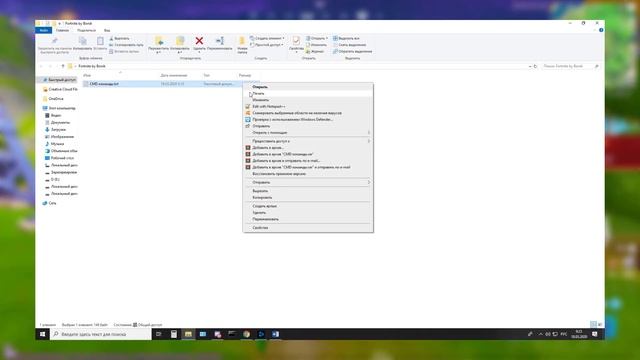The image size is (640, 360).
Task: Click the red X Delete ribbon icon
Action: click(x=199, y=41)
